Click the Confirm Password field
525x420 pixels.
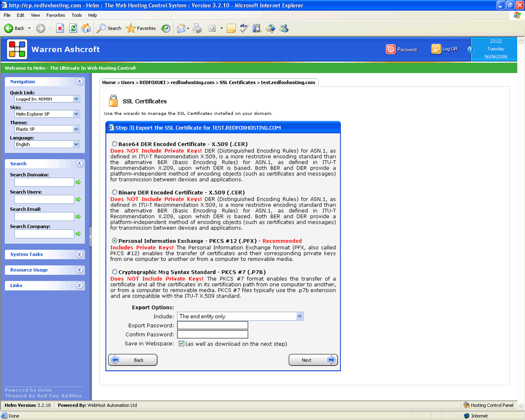pyautogui.click(x=213, y=334)
